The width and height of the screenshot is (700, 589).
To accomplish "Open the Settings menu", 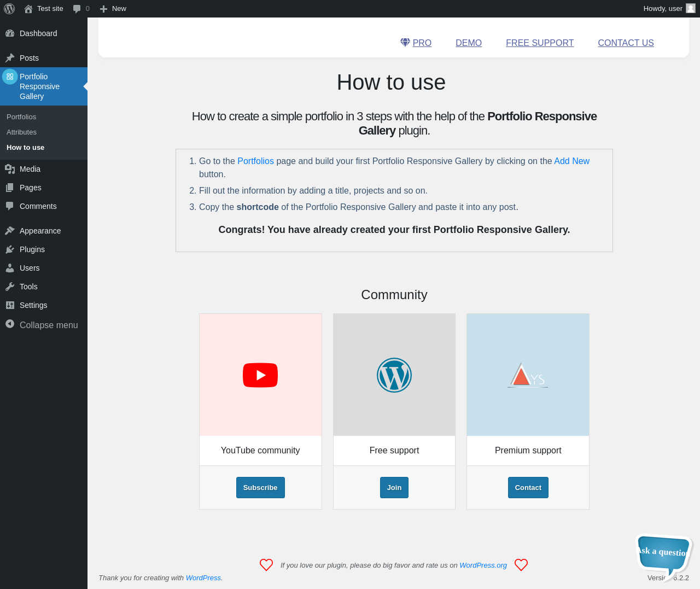I will [x=44, y=305].
